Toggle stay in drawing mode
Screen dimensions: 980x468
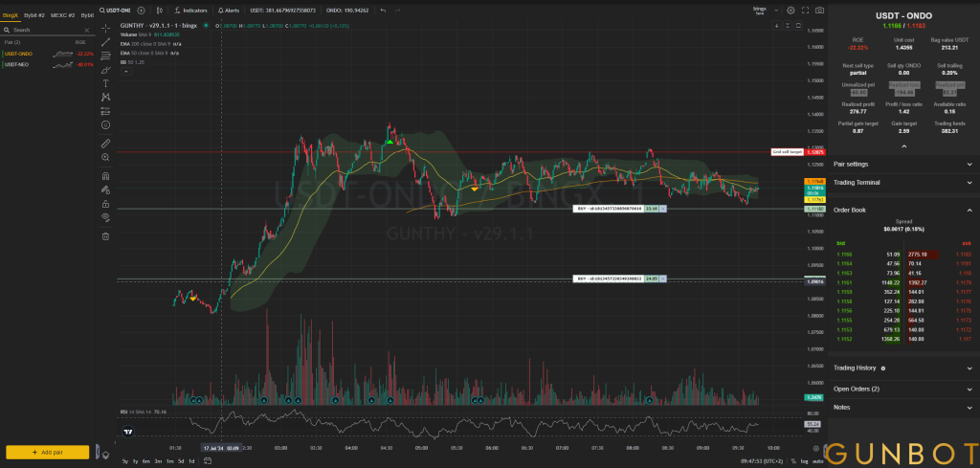[x=105, y=189]
